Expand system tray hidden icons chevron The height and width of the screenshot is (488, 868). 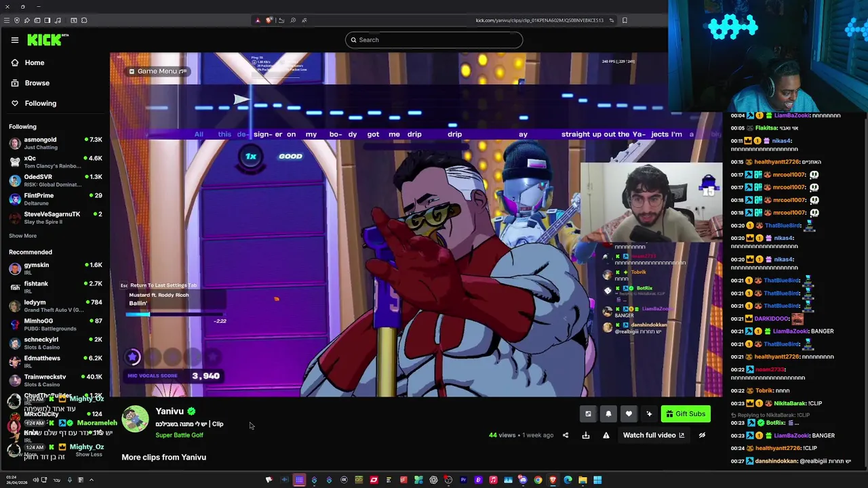91,480
